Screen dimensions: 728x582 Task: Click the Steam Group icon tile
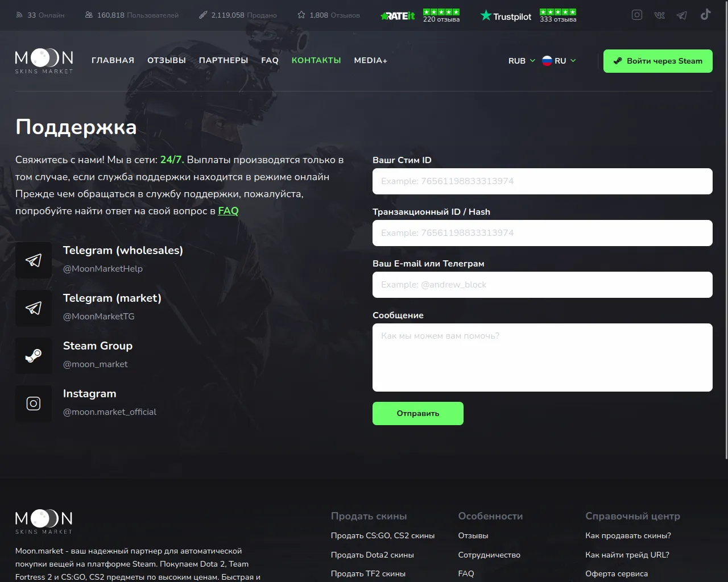pos(34,356)
